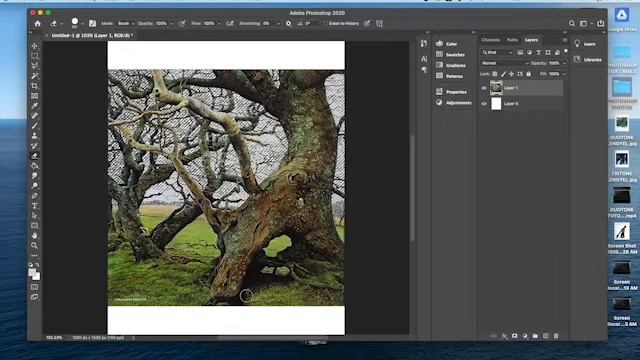Hide Layer 1 visibility eye
This screenshot has height=360, width=640.
(x=484, y=88)
